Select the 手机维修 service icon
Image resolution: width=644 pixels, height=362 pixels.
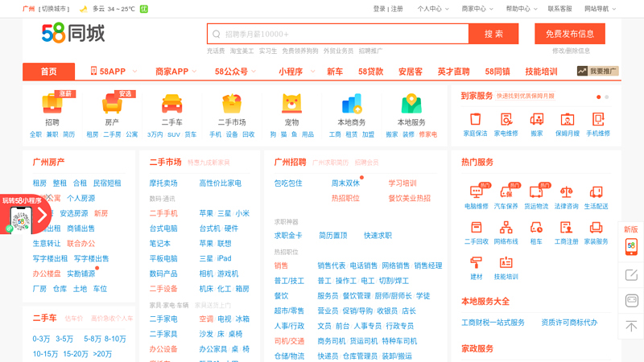pos(598,119)
